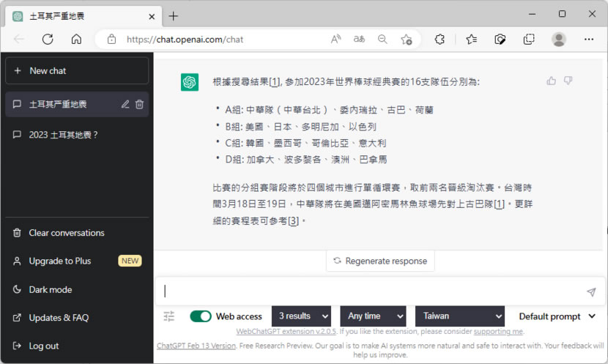Open Updates & FAQ
The width and height of the screenshot is (608, 364).
77,318
